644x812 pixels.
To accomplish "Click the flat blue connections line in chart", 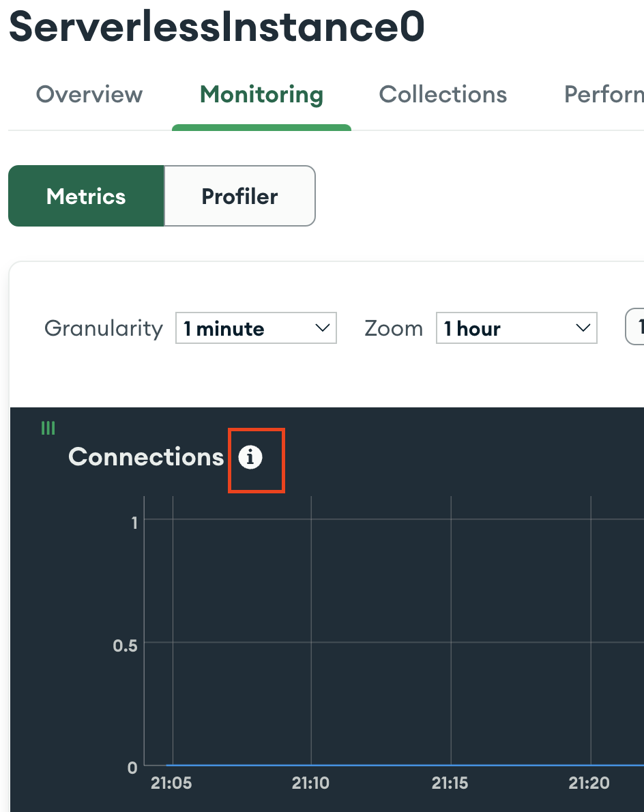I will tap(341, 766).
